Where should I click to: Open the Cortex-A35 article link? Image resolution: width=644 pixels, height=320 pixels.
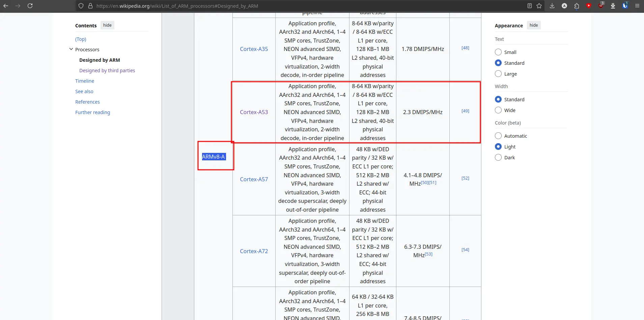point(254,49)
